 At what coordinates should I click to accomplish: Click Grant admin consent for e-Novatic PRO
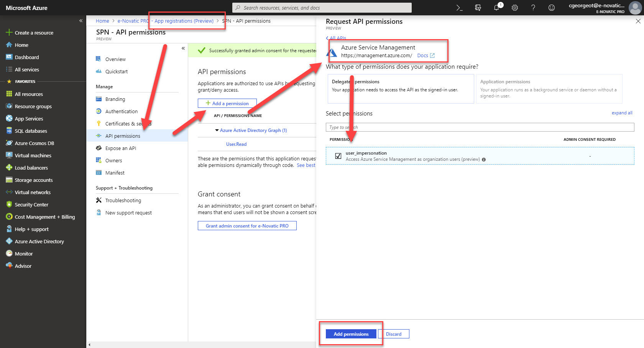tap(247, 226)
